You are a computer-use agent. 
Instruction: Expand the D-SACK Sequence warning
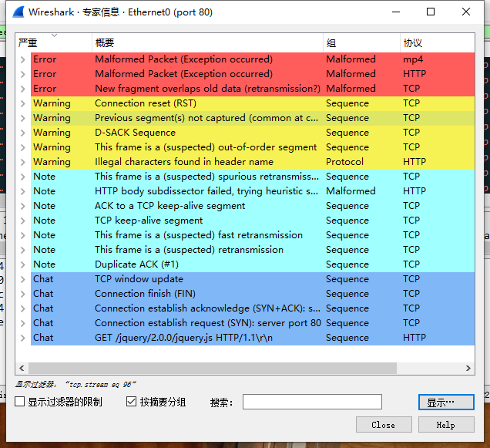(x=23, y=133)
